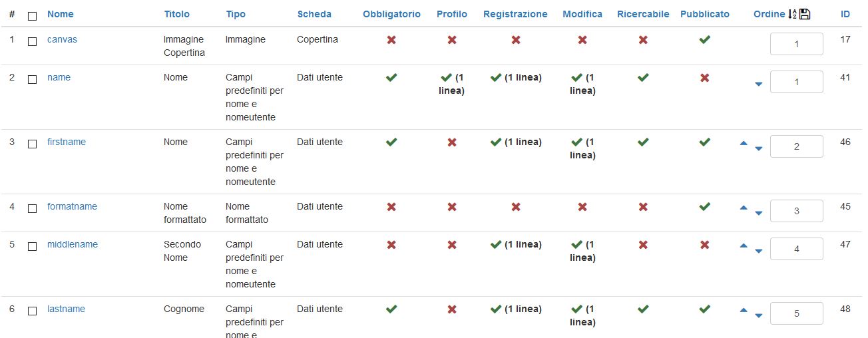
Task: Move the middlename field down with arrow
Action: coord(759,251)
